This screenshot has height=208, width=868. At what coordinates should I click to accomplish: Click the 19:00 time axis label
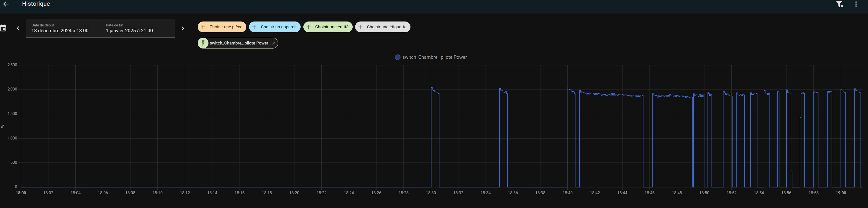(841, 193)
